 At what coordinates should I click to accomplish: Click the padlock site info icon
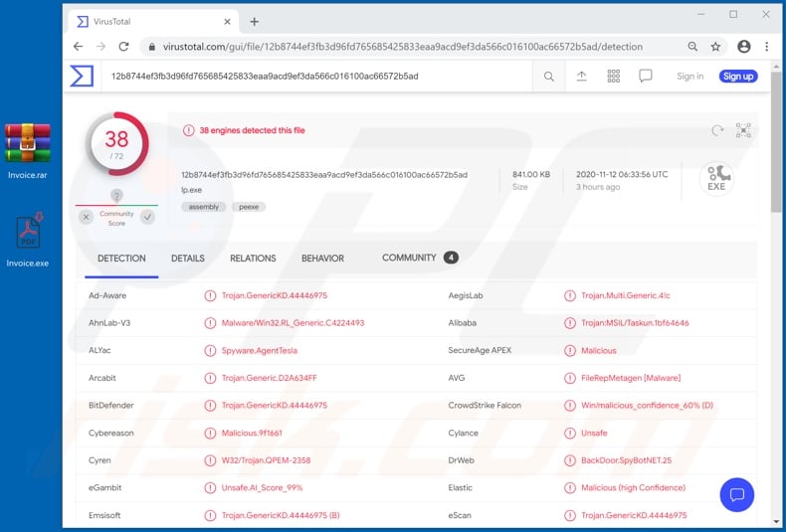[152, 47]
